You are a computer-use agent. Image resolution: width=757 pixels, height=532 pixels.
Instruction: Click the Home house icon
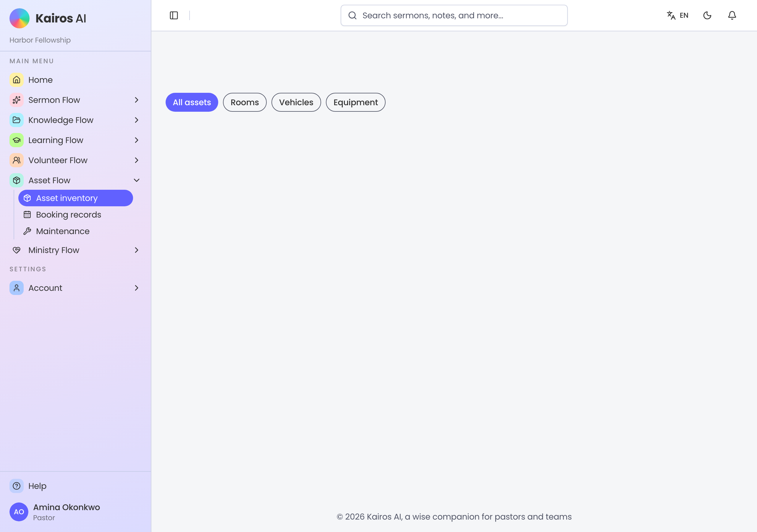click(x=17, y=80)
